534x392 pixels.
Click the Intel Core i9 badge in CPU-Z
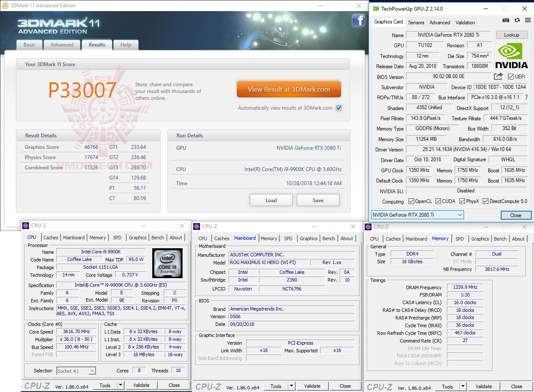coord(167,263)
